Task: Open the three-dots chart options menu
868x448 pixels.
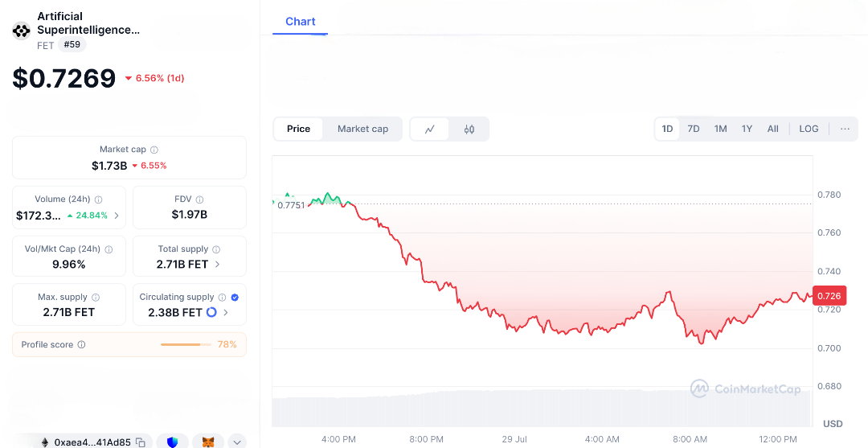Action: point(845,129)
